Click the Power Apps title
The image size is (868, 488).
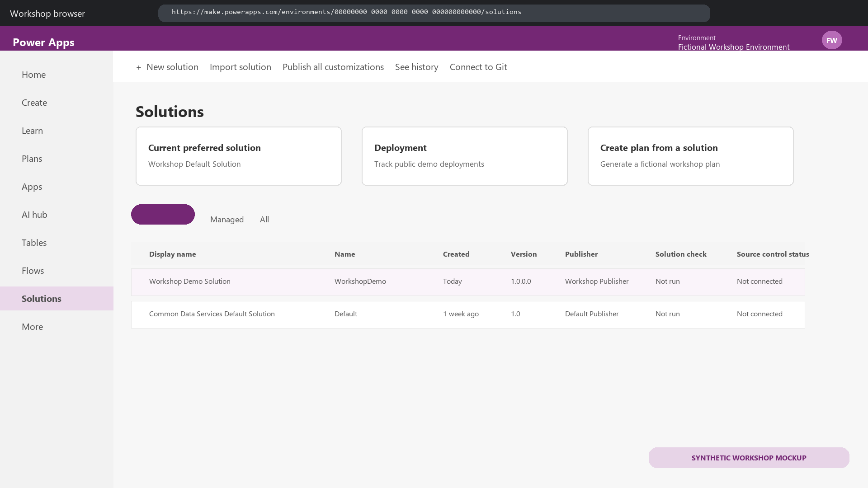[43, 42]
